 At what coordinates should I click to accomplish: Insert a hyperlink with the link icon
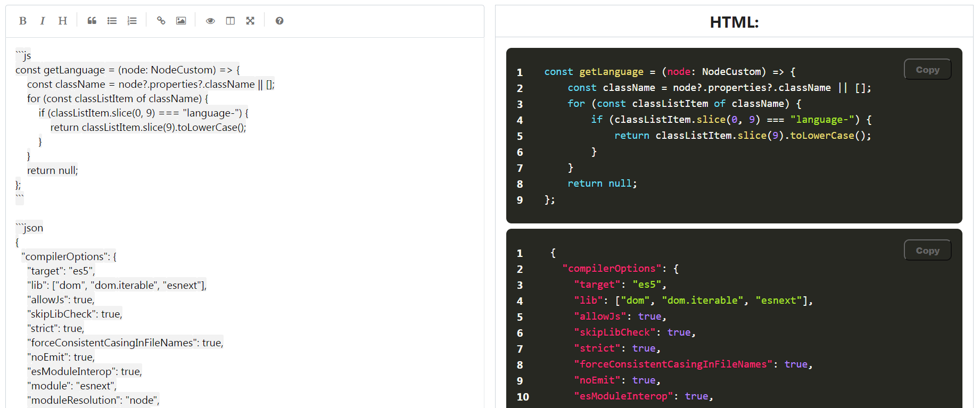tap(161, 21)
